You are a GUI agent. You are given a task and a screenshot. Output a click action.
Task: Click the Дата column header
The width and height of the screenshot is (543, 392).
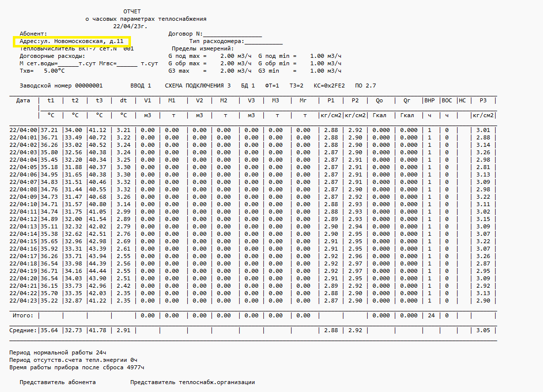(x=23, y=100)
